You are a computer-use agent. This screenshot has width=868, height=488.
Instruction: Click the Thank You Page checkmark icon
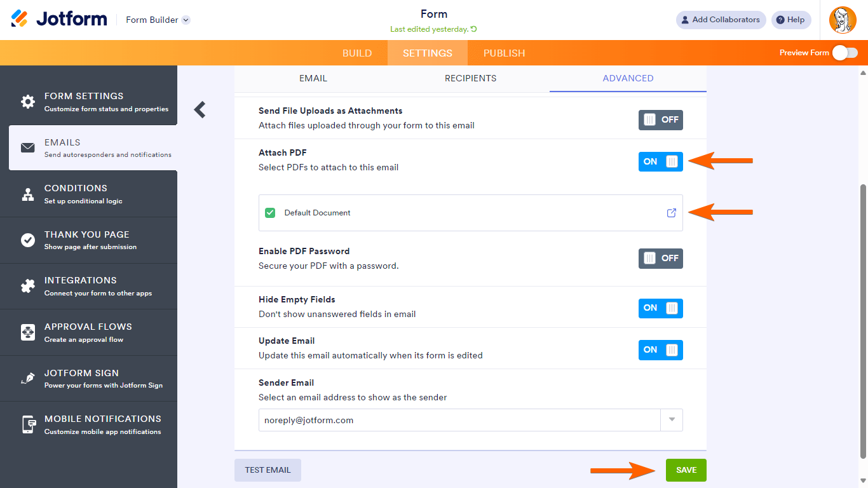pos(28,240)
